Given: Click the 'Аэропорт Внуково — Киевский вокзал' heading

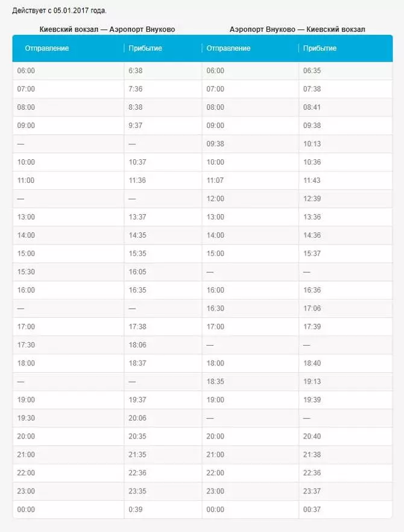Looking at the screenshot, I should coord(297,30).
